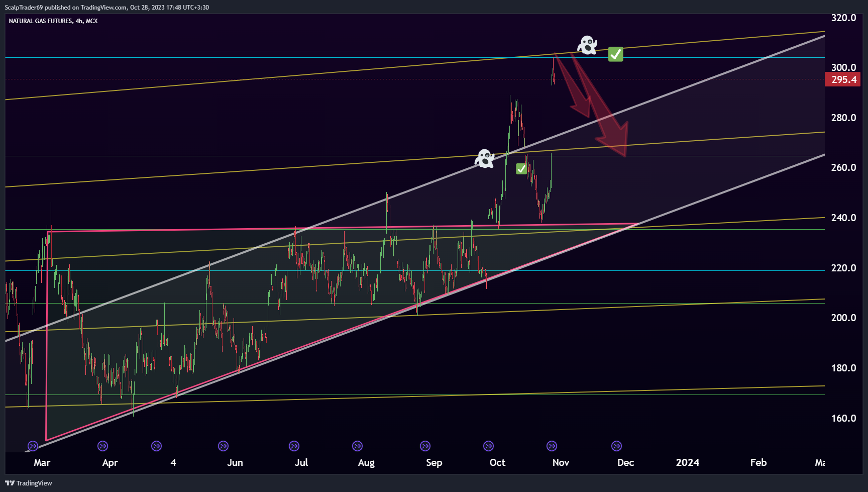This screenshot has height=492, width=868.
Task: Click the Mar label on the time axis
Action: [42, 462]
